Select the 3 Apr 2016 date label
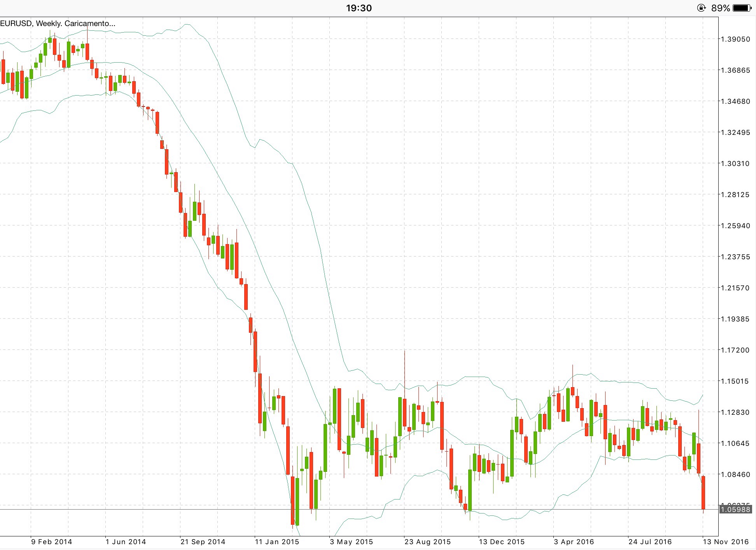Screen dimensions: 756x550 click(x=574, y=541)
